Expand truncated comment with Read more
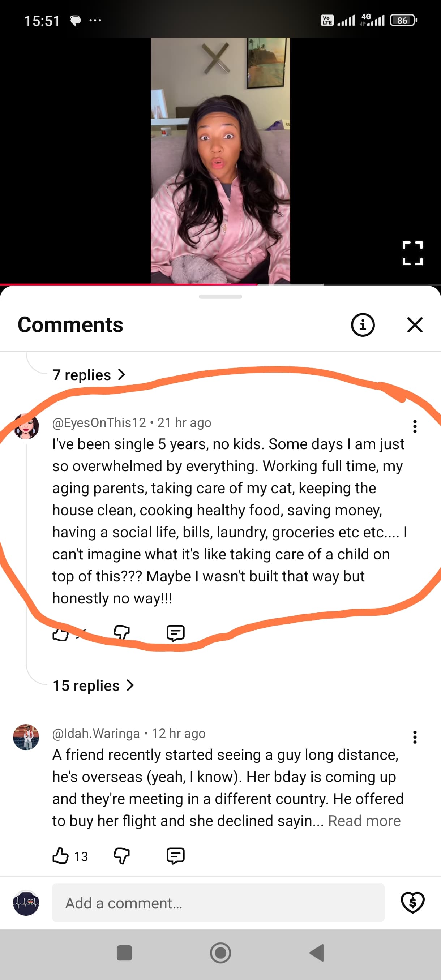The height and width of the screenshot is (980, 441). pyautogui.click(x=364, y=821)
